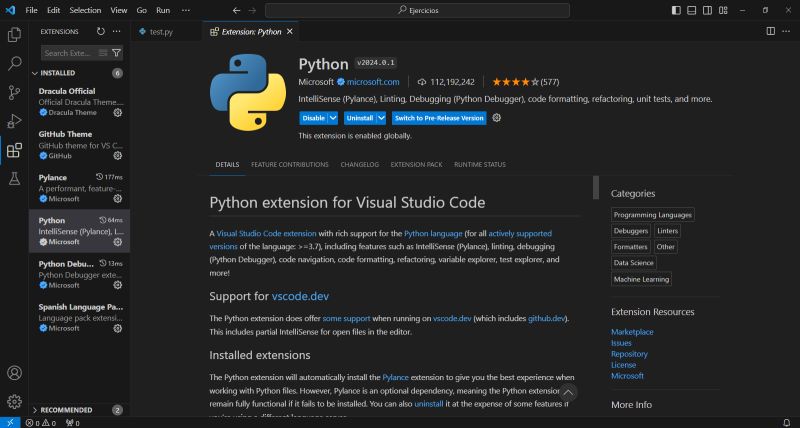The image size is (800, 428).
Task: Open the Testing flask icon
Action: click(x=14, y=179)
